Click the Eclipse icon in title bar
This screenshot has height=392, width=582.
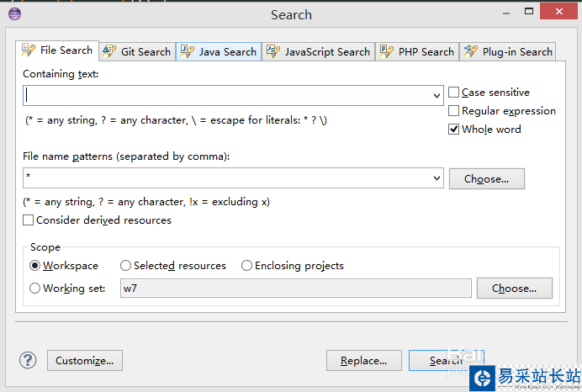click(14, 13)
